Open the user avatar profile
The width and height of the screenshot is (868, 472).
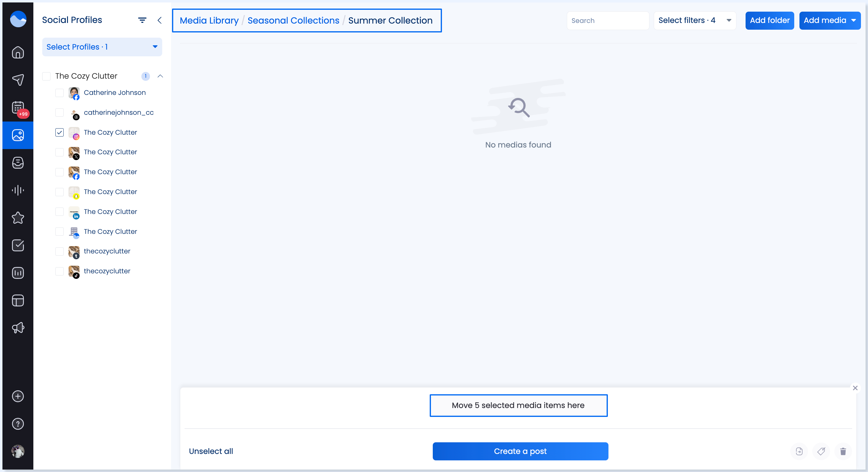click(x=18, y=451)
